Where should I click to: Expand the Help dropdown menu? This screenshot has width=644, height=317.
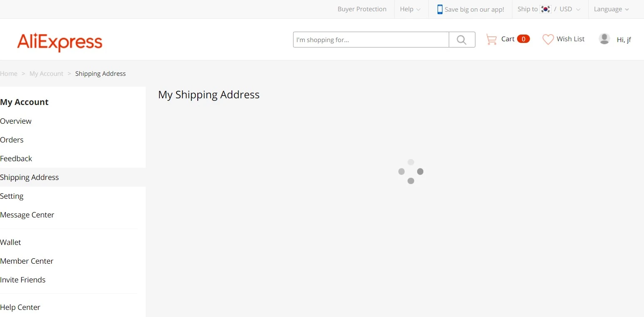(x=410, y=9)
